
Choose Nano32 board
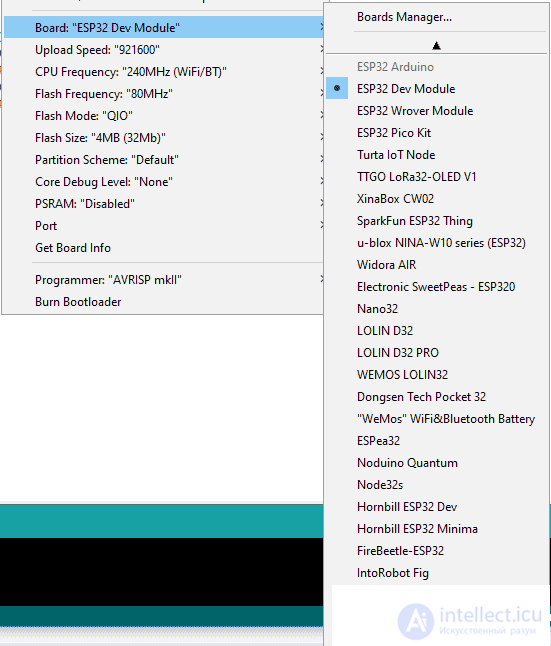pyautogui.click(x=437, y=309)
